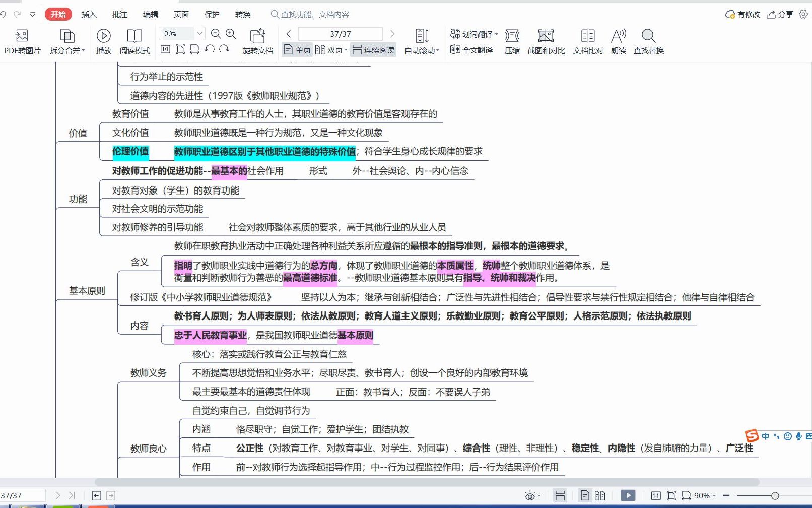Viewport: 812px width, 508px height.
Task: Toggle 连续阅读 continuous reading
Action: (x=373, y=50)
